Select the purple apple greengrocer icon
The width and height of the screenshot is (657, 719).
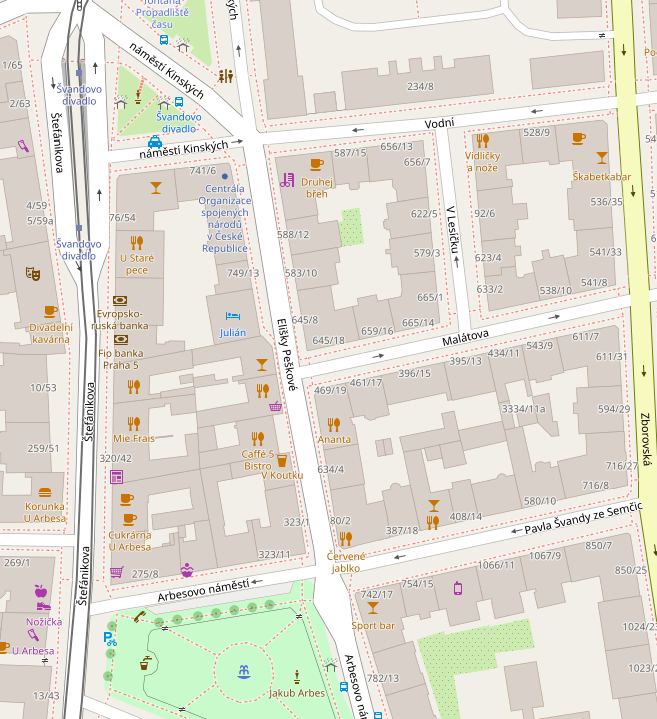tap(41, 591)
